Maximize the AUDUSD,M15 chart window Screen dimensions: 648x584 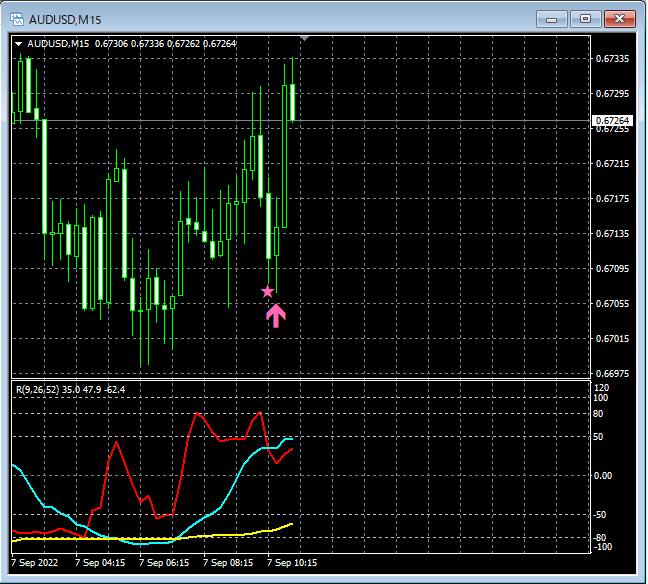pyautogui.click(x=585, y=19)
